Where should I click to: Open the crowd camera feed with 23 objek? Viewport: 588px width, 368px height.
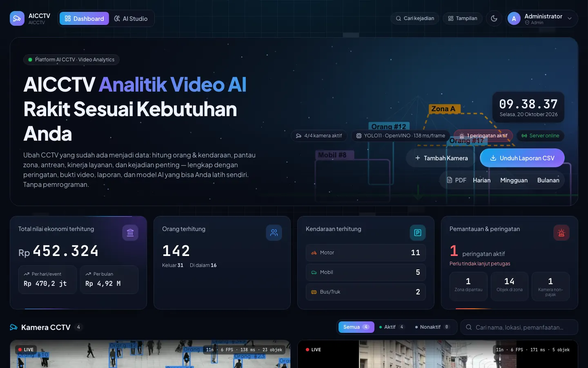tap(150, 354)
